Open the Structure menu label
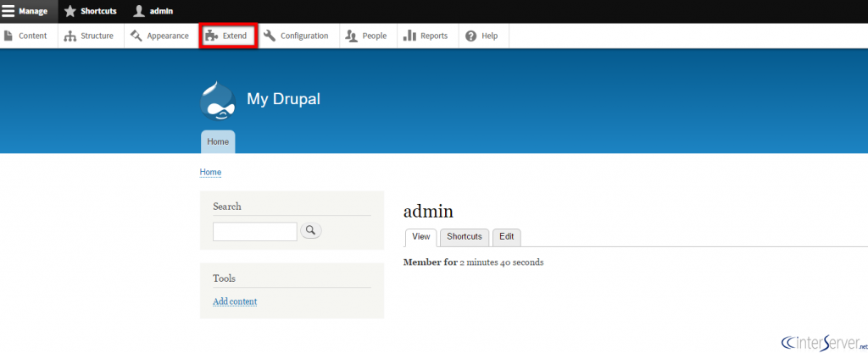The width and height of the screenshot is (868, 353). (97, 36)
